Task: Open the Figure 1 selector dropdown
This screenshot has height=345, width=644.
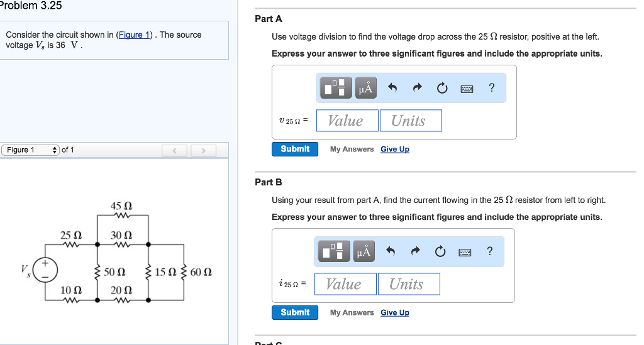Action: tap(31, 150)
